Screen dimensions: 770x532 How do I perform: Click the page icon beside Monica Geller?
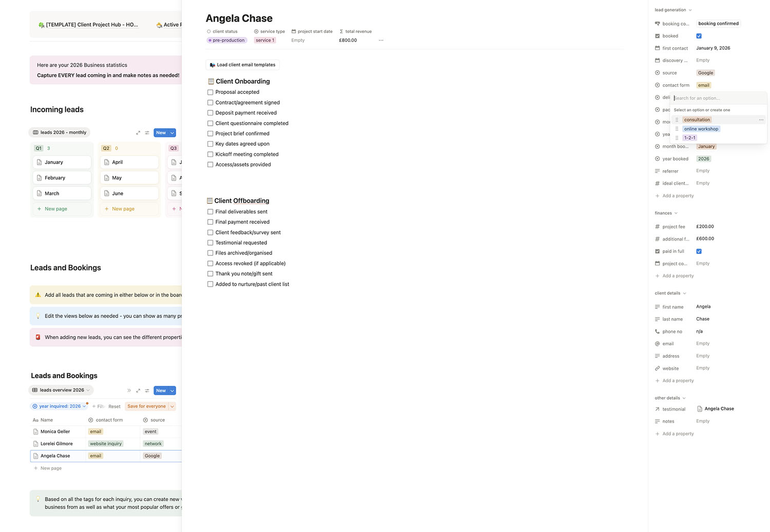coord(36,431)
